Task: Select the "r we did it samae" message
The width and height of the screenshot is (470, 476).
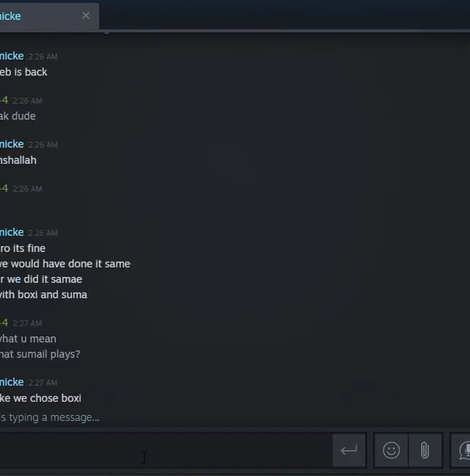Action: point(41,279)
